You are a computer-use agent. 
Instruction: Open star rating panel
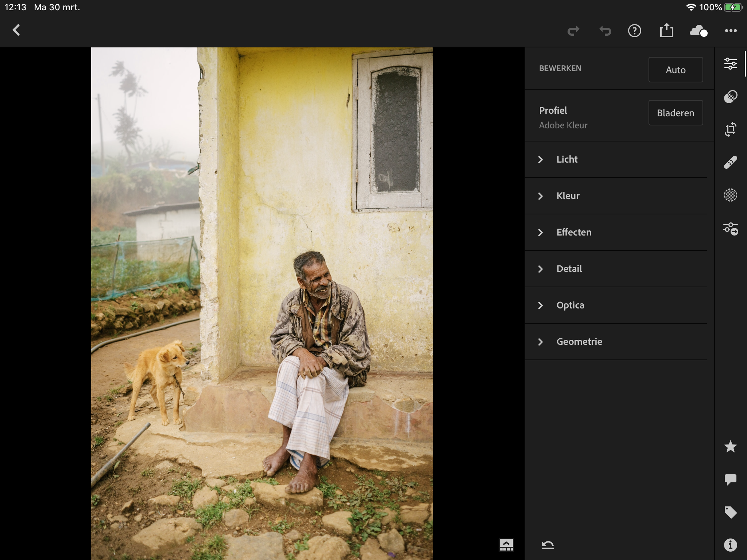(730, 447)
